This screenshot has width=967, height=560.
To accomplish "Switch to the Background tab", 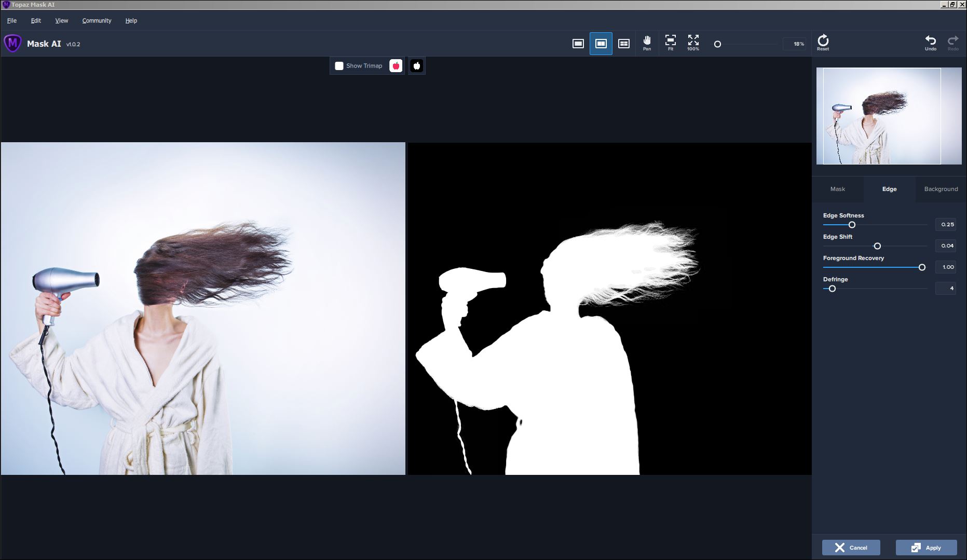I will pyautogui.click(x=941, y=189).
